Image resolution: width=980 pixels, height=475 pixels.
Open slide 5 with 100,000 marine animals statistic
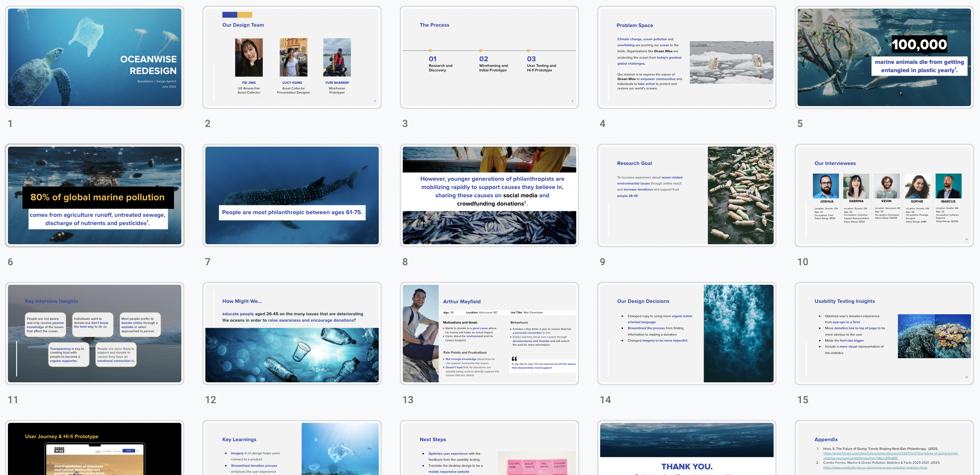[x=884, y=57]
